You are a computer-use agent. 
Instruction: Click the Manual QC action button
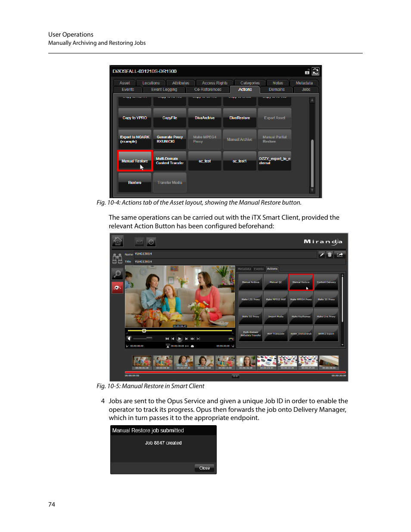276,282
